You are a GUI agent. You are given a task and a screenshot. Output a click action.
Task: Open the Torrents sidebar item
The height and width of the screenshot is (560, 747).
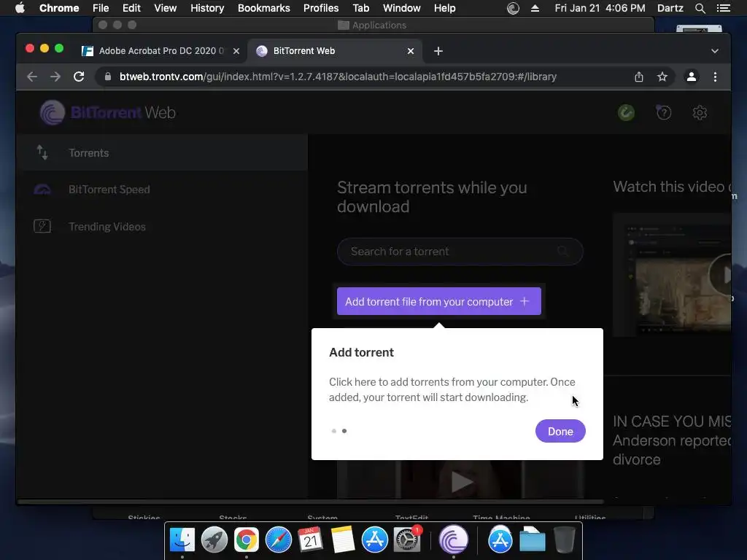coord(162,153)
